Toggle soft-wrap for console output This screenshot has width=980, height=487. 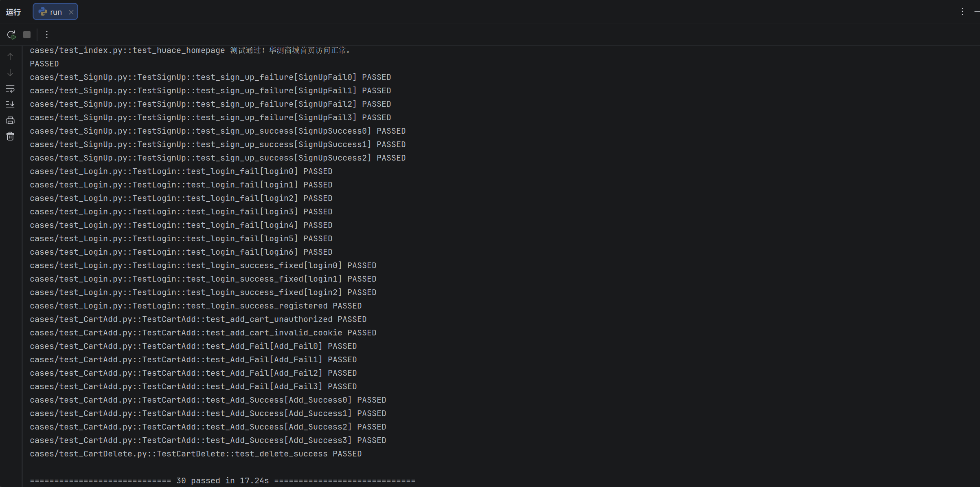point(10,88)
